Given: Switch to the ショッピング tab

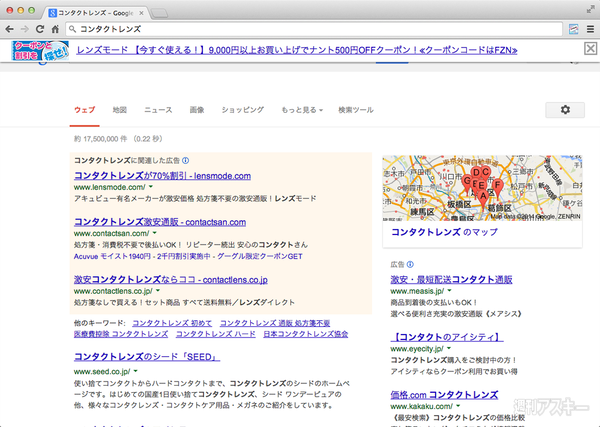Looking at the screenshot, I should 243,110.
